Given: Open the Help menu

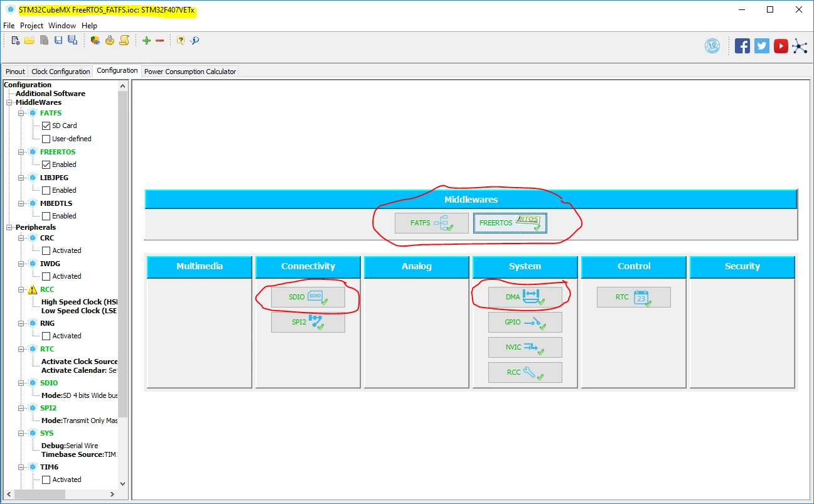Looking at the screenshot, I should [x=89, y=26].
